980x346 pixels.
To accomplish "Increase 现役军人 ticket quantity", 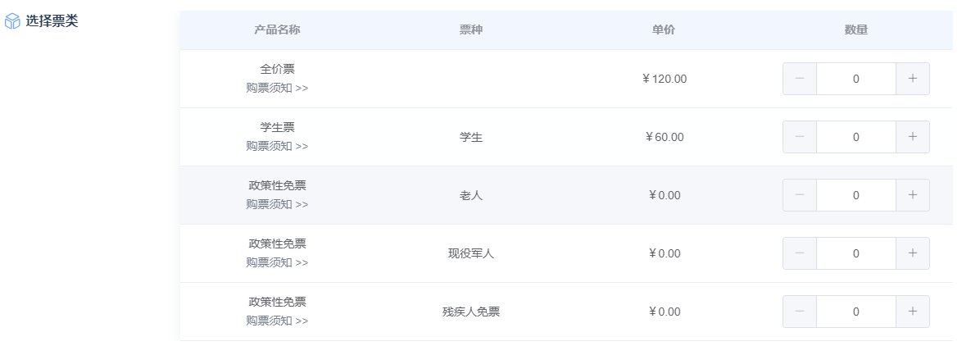I will click(912, 253).
